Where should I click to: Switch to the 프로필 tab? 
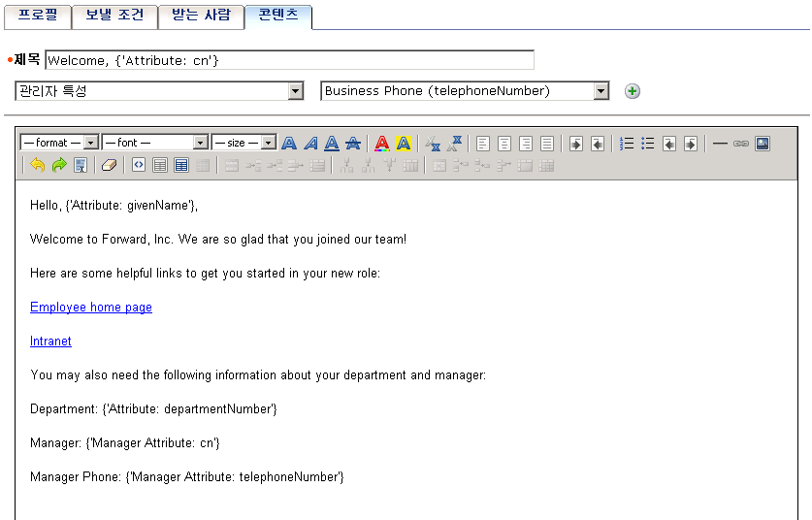(37, 16)
